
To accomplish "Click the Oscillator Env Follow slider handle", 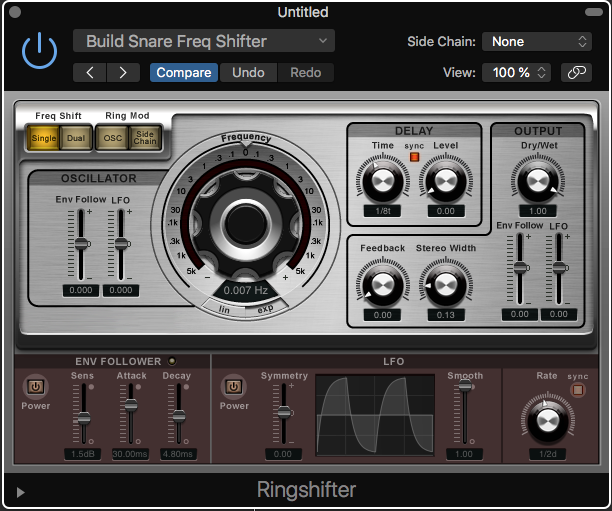I will [x=81, y=244].
